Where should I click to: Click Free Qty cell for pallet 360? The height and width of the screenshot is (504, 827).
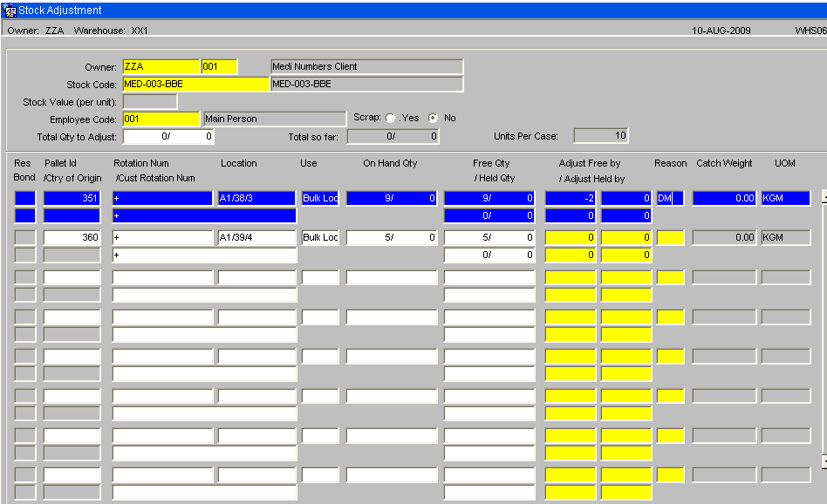tap(489, 237)
